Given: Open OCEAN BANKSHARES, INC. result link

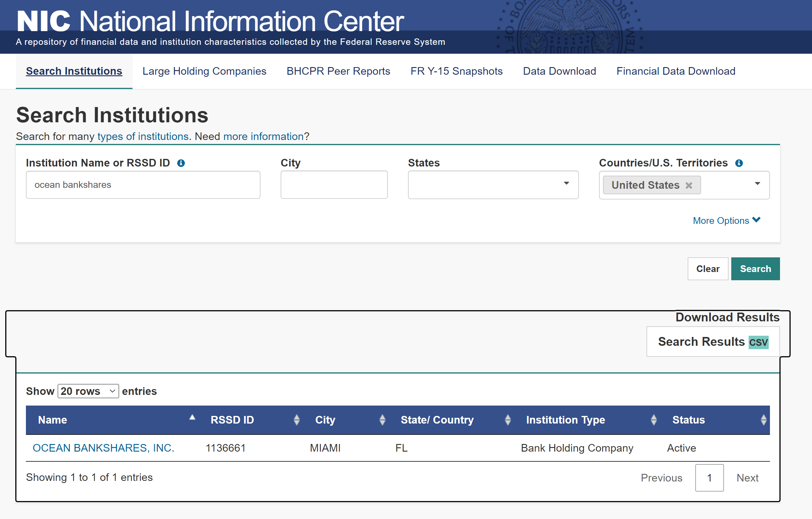Looking at the screenshot, I should pos(103,448).
